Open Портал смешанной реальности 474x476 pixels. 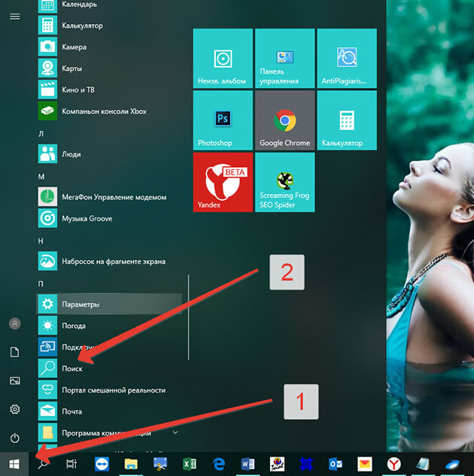click(x=110, y=390)
